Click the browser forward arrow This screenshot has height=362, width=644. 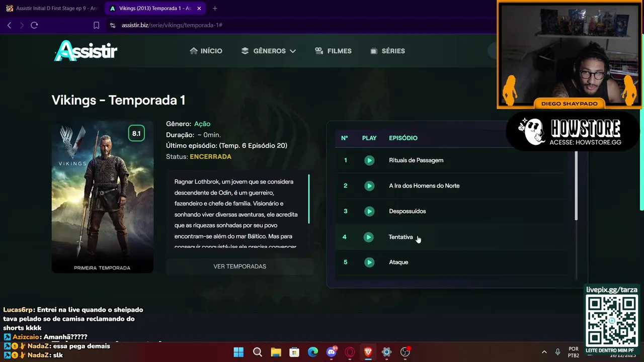pyautogui.click(x=22, y=25)
